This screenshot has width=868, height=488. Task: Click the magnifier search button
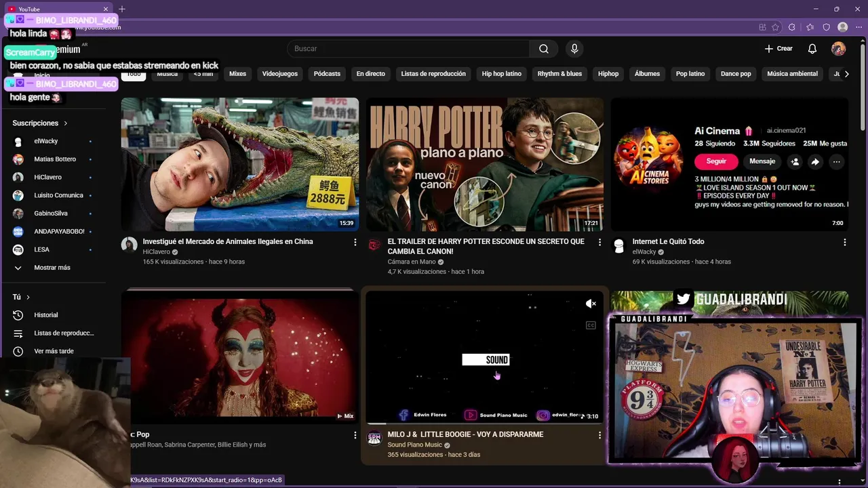(544, 49)
